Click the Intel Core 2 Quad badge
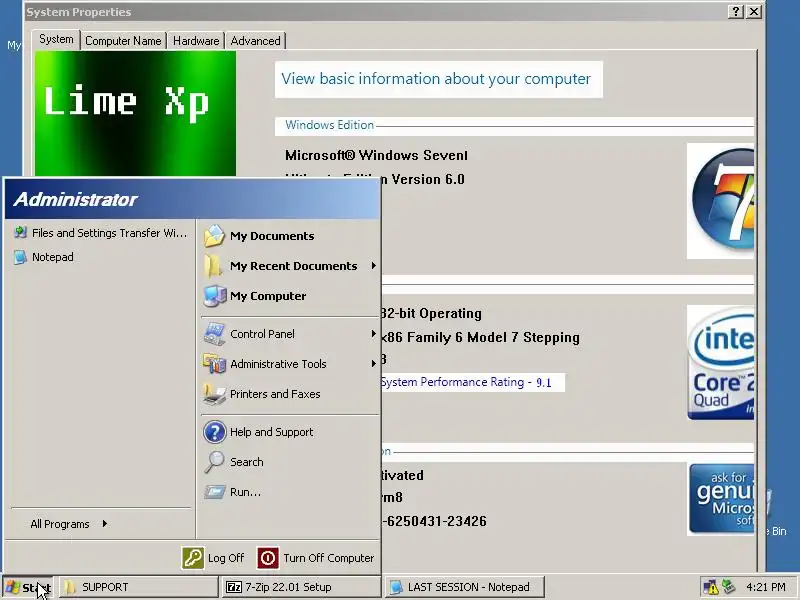800x600 pixels. 720,363
